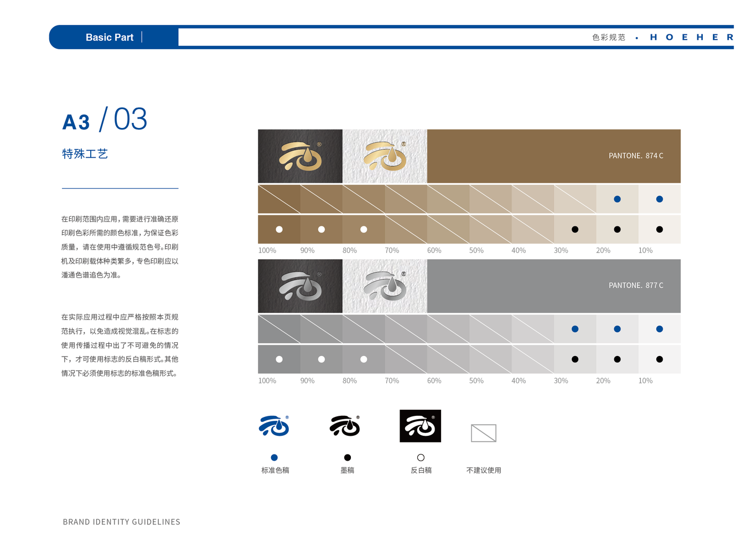Click the 色彩规范 header text
The width and height of the screenshot is (756, 557).
[609, 37]
